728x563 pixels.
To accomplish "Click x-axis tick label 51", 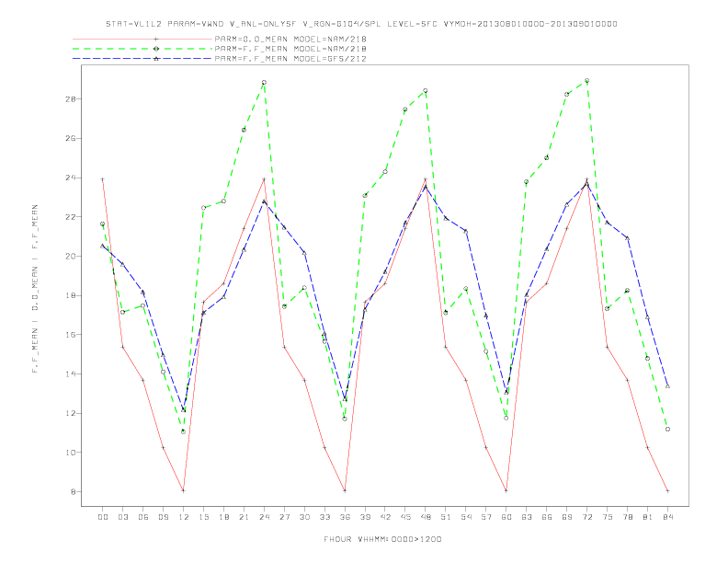I will coord(446,517).
